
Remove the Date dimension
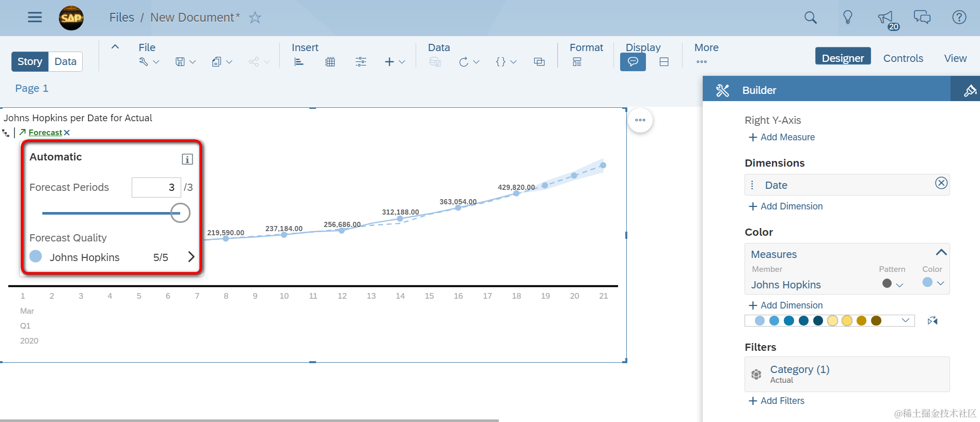click(x=941, y=183)
